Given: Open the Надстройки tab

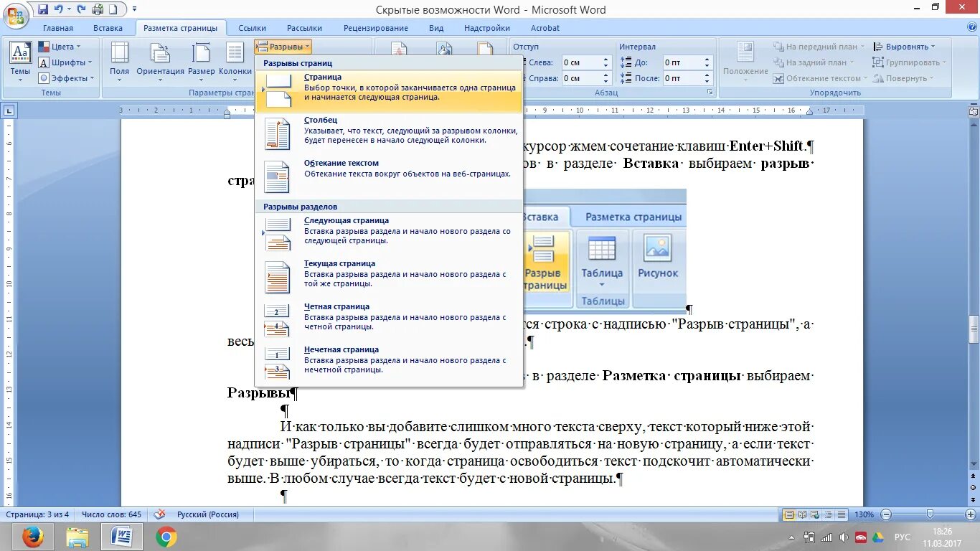Looking at the screenshot, I should 487,28.
